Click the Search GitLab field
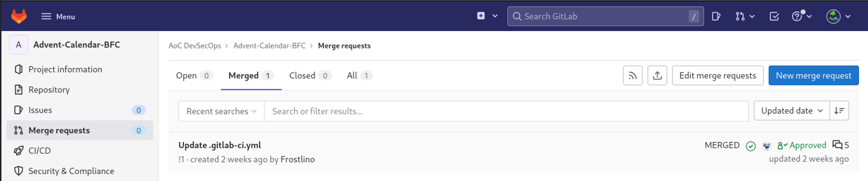The image size is (868, 181). 605,16
